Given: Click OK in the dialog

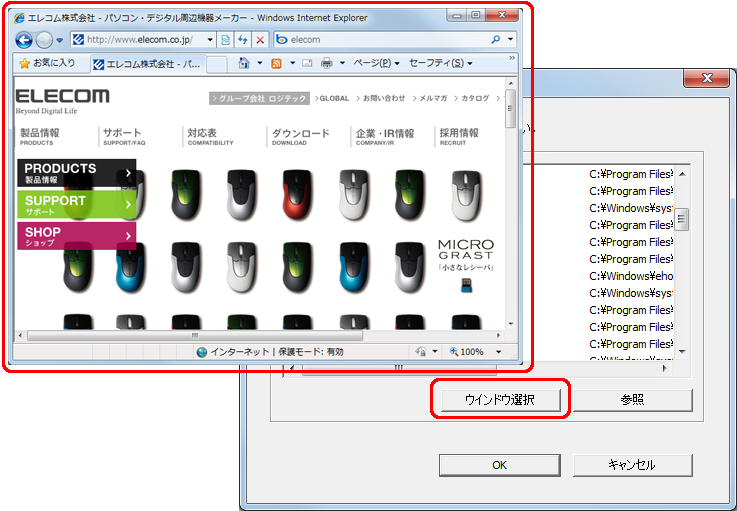Looking at the screenshot, I should click(500, 465).
